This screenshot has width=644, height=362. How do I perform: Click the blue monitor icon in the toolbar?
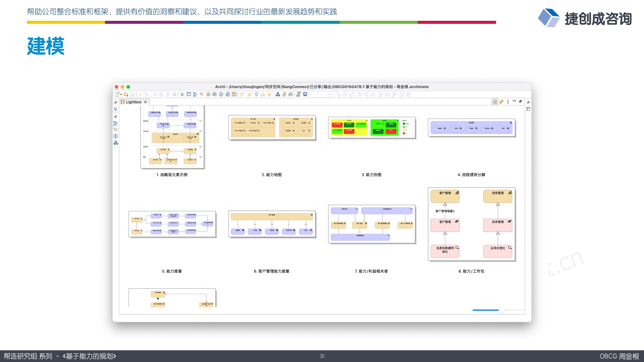pyautogui.click(x=305, y=94)
